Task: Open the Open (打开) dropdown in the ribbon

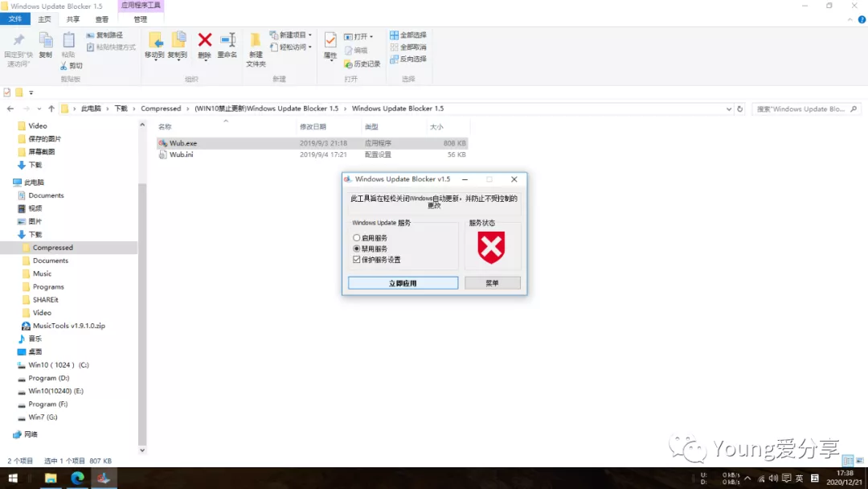Action: point(358,36)
